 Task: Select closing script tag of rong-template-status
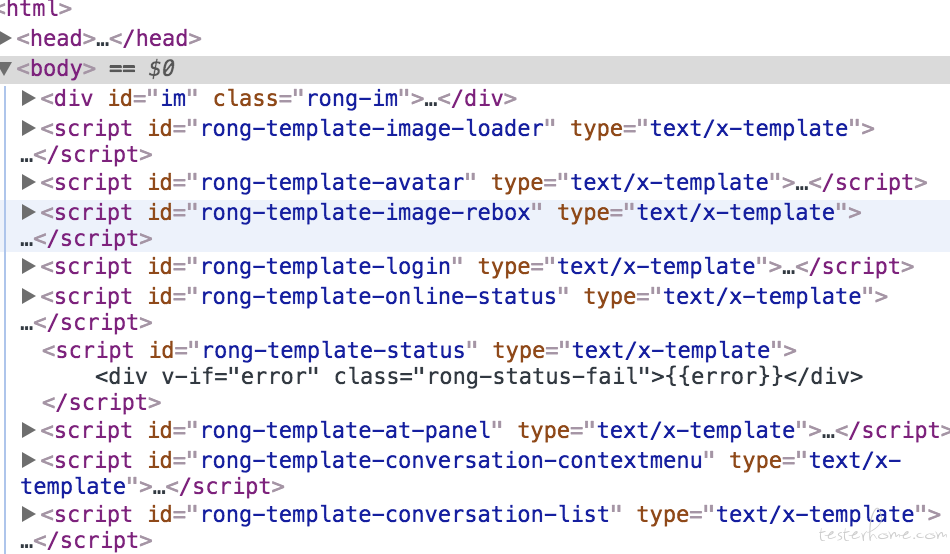(101, 402)
